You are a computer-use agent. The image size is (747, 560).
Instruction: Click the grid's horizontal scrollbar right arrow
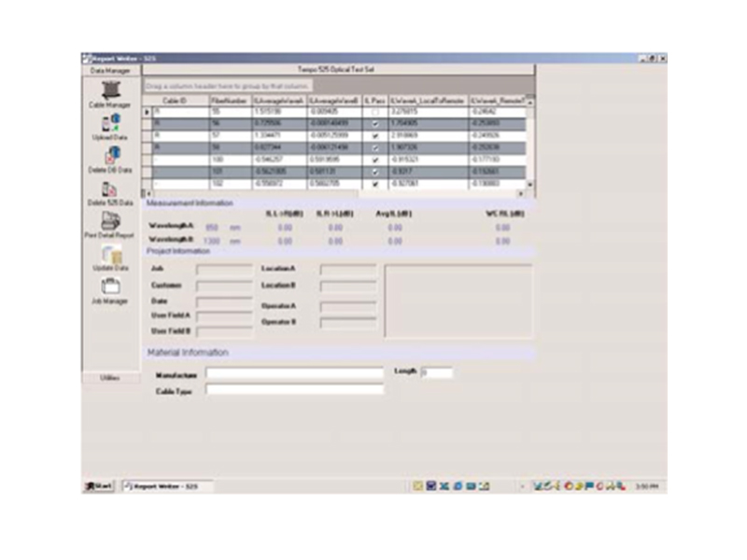[521, 193]
